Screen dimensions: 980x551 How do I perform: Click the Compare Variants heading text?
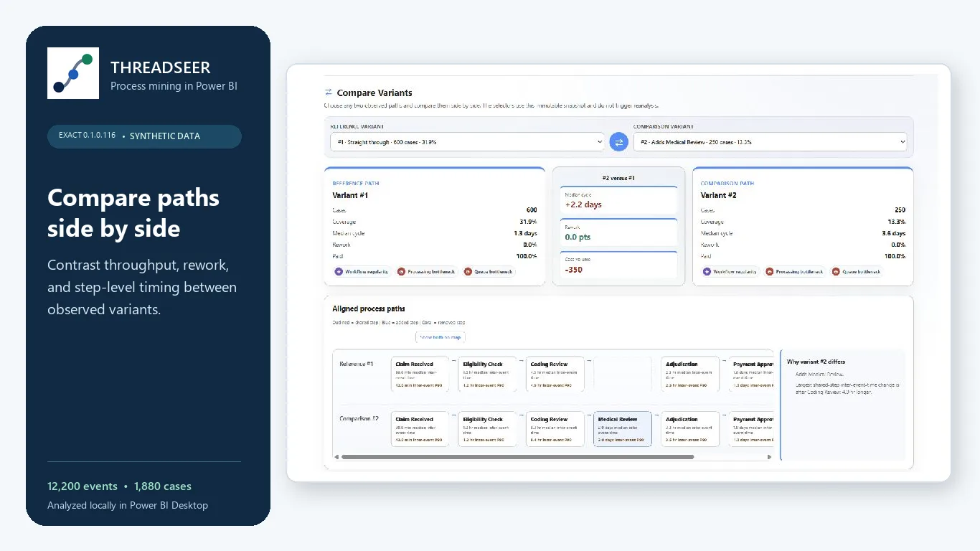click(374, 93)
